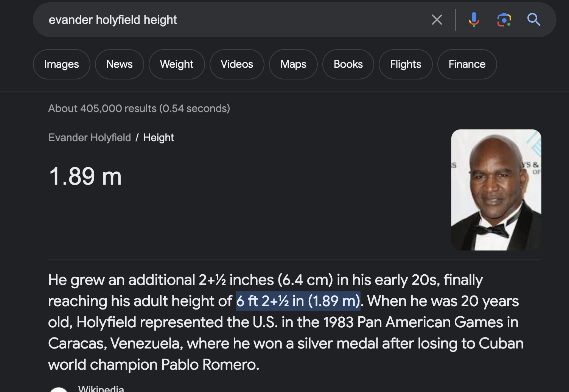Switch to News results

pos(120,64)
